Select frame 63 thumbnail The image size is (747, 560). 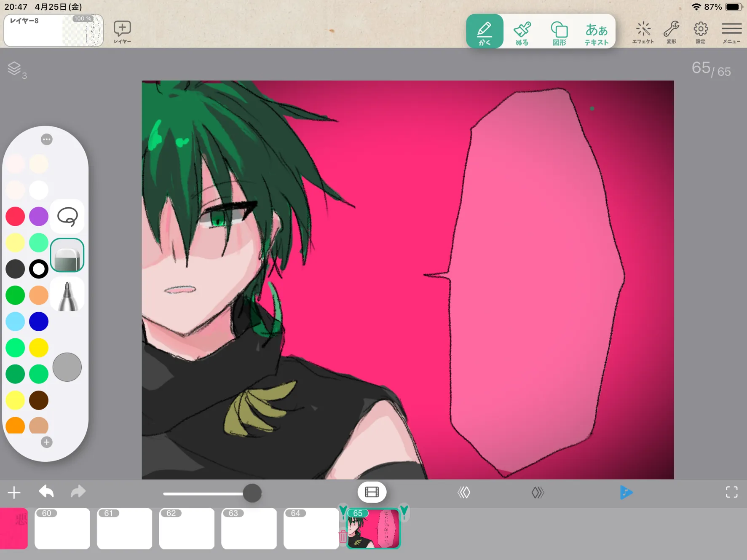point(249,528)
